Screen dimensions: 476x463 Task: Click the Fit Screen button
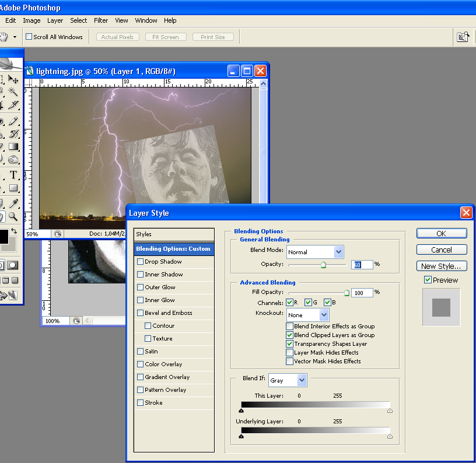coord(166,37)
